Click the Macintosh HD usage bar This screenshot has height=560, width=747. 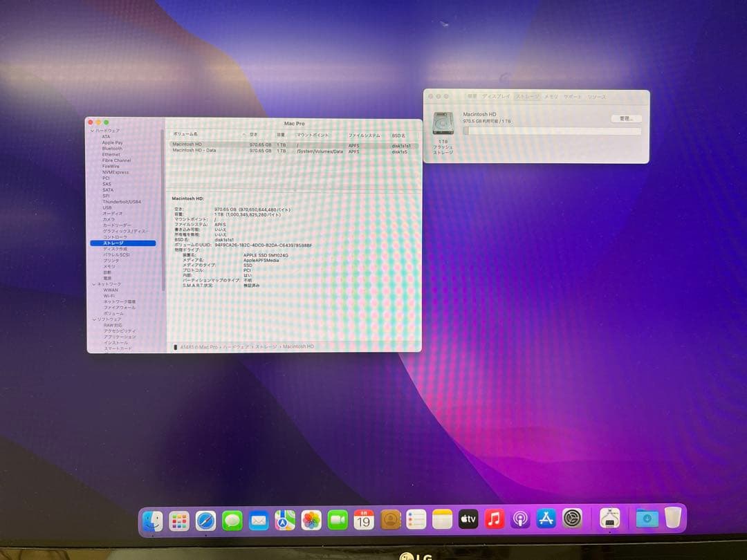[x=552, y=131]
